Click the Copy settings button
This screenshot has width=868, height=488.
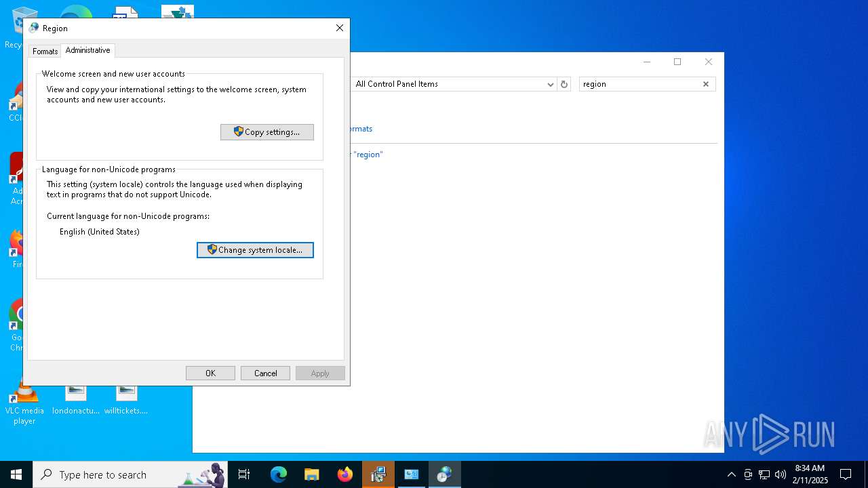[x=267, y=132]
